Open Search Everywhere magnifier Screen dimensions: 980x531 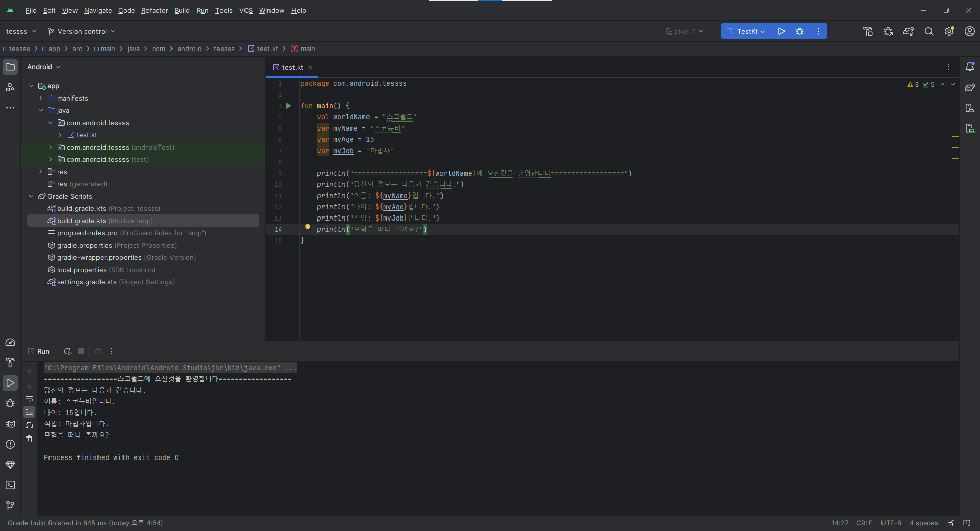click(x=929, y=31)
